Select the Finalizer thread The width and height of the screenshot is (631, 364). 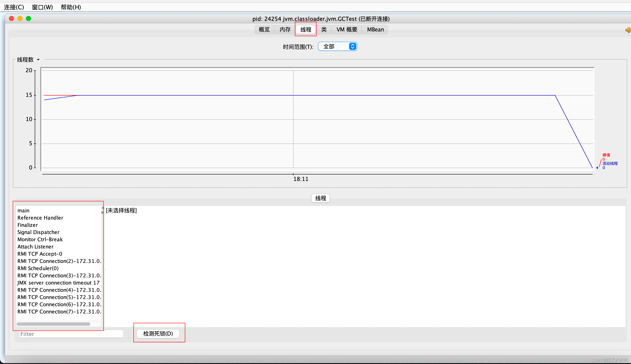(27, 225)
